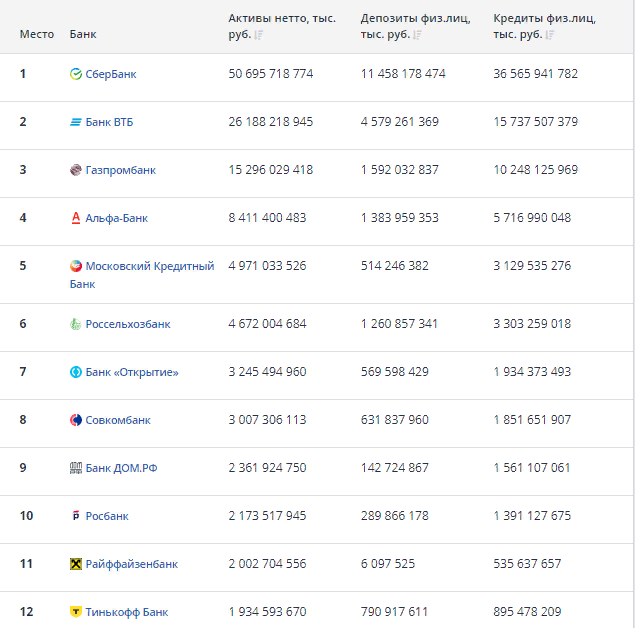Click the Банк «Открытие» logo icon
This screenshot has width=635, height=628.
click(x=76, y=372)
